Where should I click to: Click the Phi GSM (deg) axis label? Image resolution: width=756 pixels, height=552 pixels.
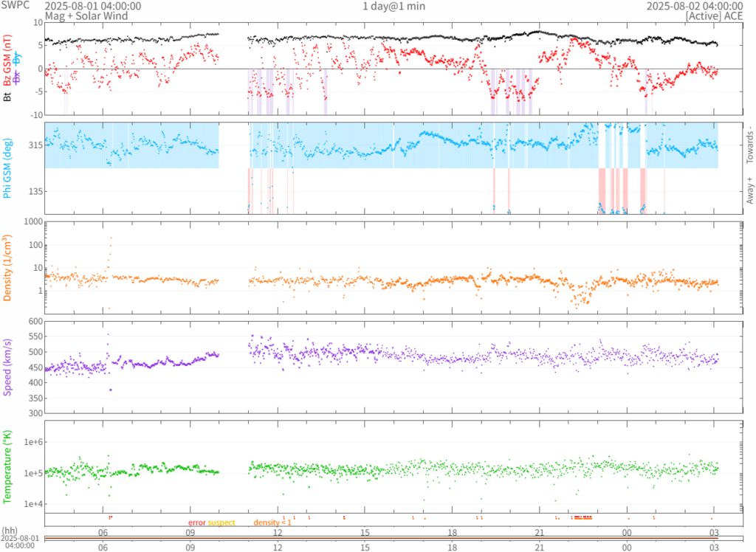click(x=8, y=168)
